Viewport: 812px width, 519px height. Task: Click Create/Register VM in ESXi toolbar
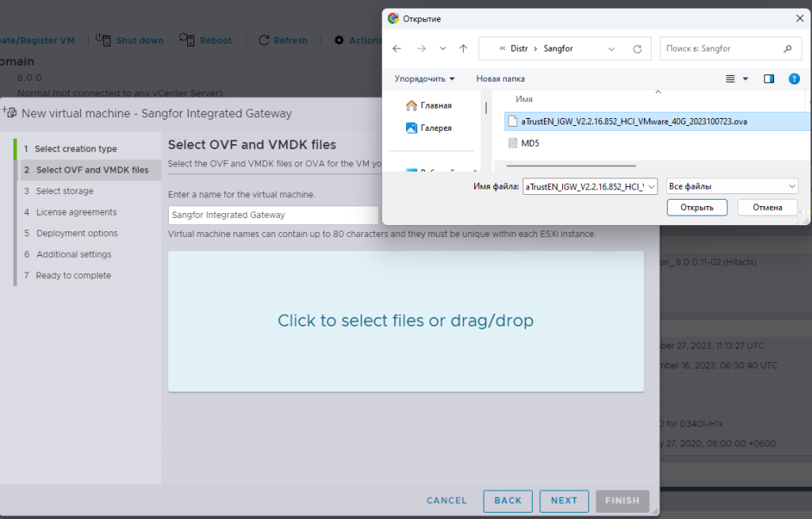tap(36, 40)
